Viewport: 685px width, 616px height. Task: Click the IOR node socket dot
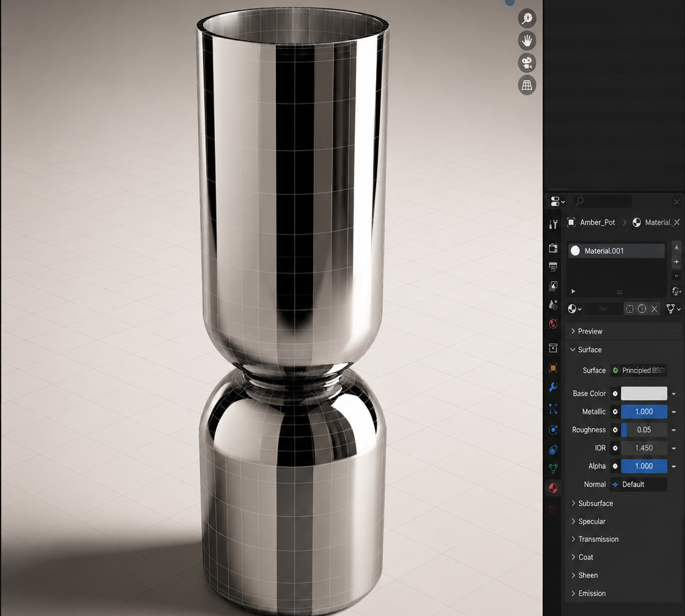[x=615, y=448]
